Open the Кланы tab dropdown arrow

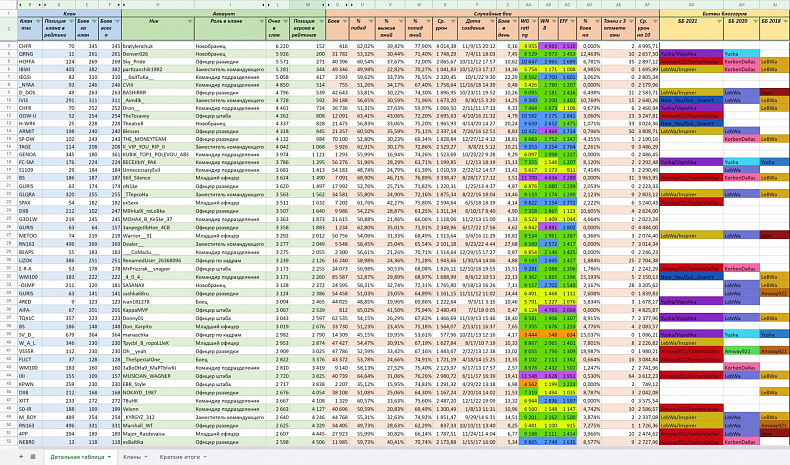click(148, 457)
